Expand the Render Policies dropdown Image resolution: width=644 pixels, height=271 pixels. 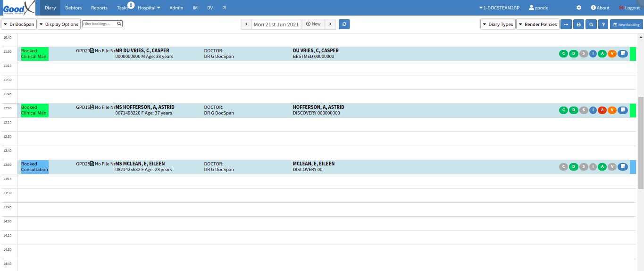click(x=537, y=24)
